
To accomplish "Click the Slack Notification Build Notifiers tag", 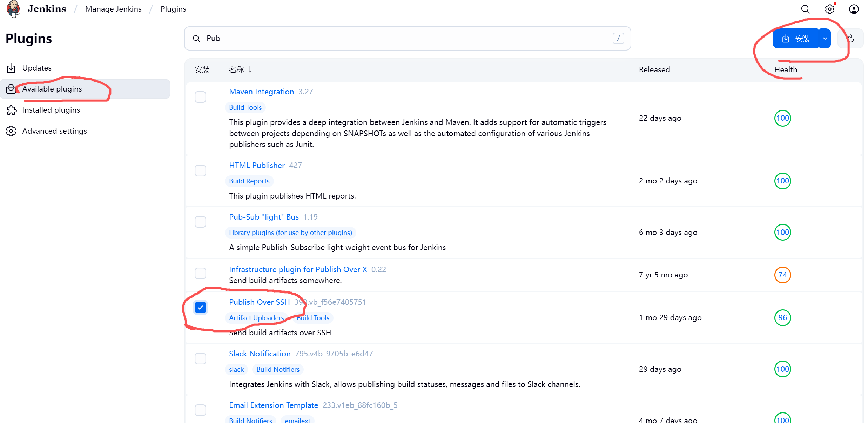I will click(278, 370).
